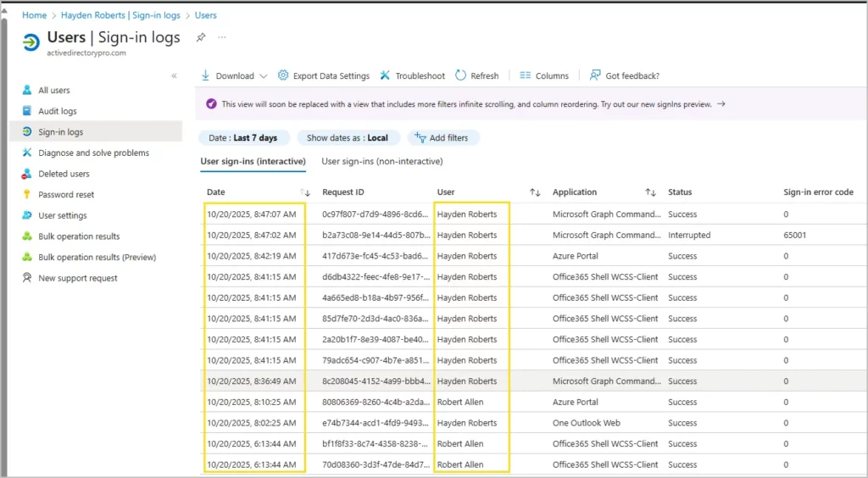
Task: Click the Download arrow icon
Action: pyautogui.click(x=205, y=75)
